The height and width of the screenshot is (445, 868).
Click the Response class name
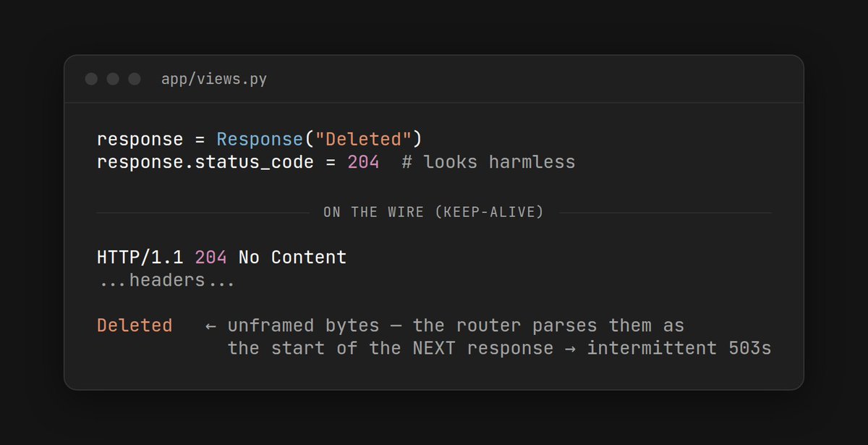point(260,139)
